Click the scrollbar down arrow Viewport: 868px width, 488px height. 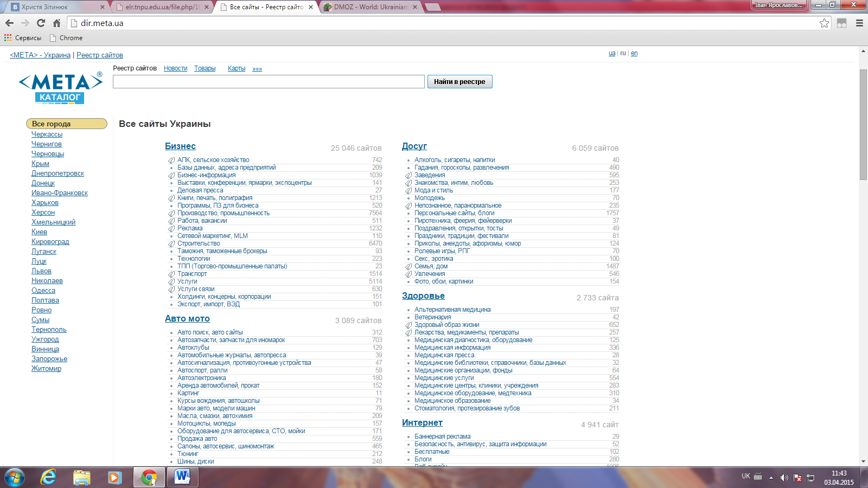(863, 461)
